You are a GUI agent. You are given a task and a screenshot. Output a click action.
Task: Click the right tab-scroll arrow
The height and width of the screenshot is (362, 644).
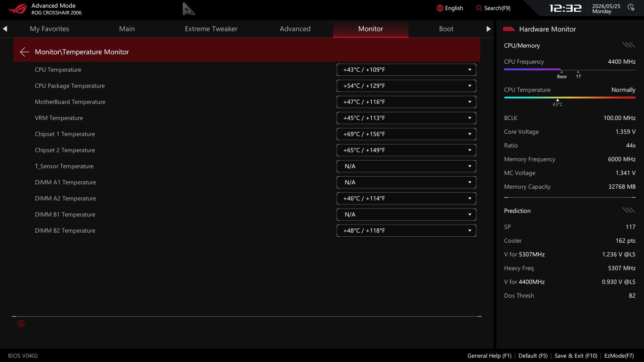(488, 29)
